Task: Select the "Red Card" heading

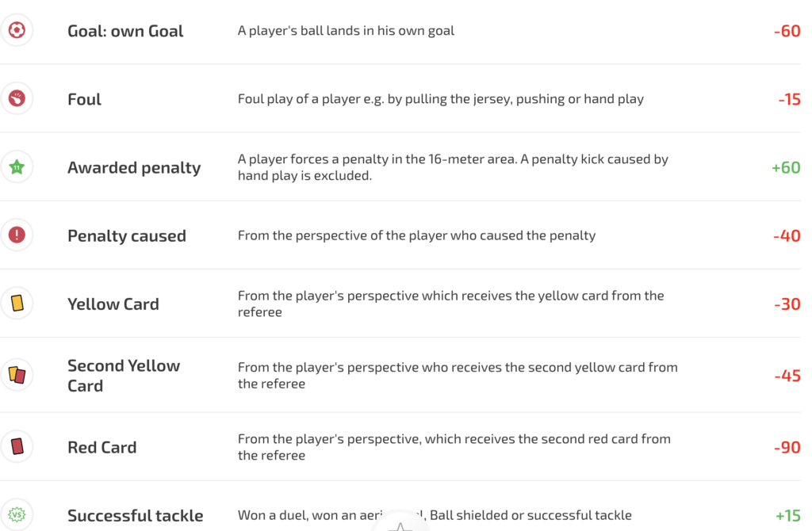Action: pos(102,447)
